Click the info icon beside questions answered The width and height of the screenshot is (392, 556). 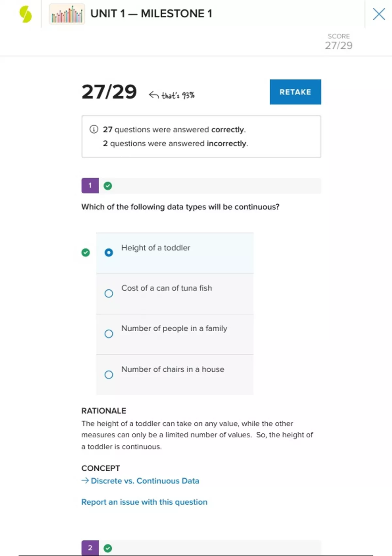point(94,129)
